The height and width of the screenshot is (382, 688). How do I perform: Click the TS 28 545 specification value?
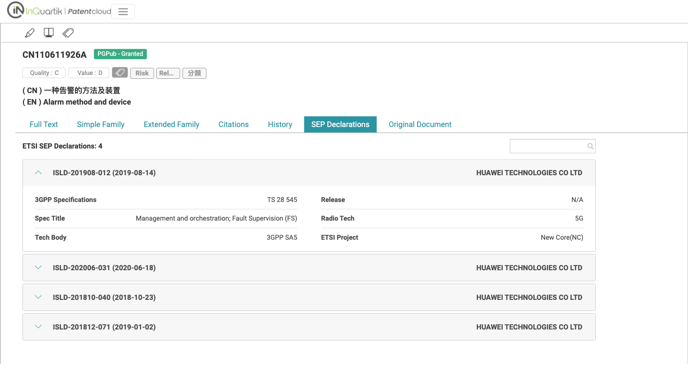coord(282,200)
